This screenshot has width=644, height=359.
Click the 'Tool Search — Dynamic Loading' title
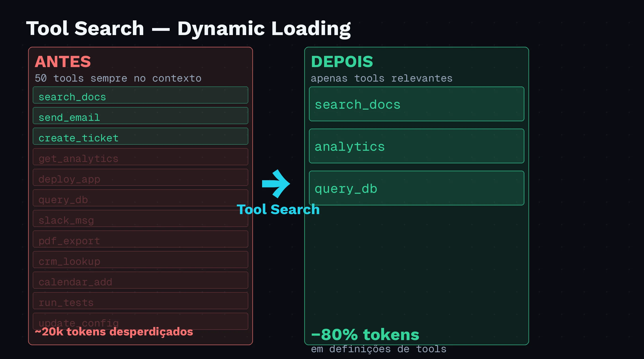tap(189, 29)
